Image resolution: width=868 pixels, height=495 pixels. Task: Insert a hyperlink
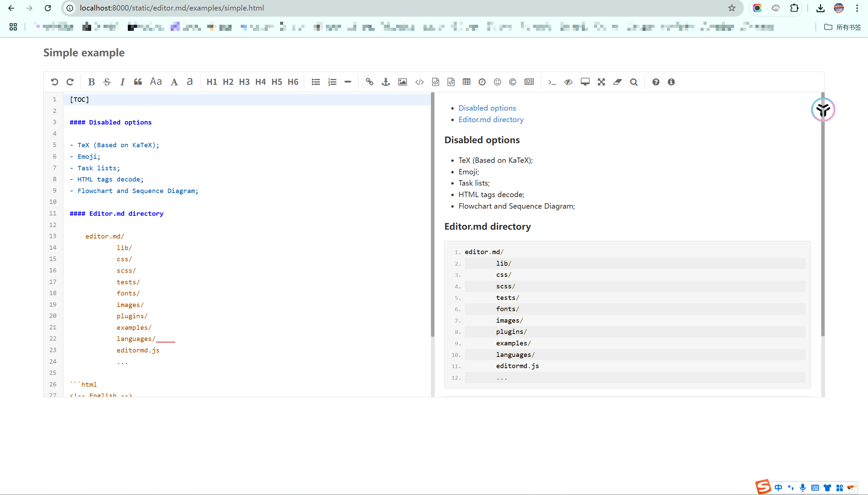pos(369,81)
